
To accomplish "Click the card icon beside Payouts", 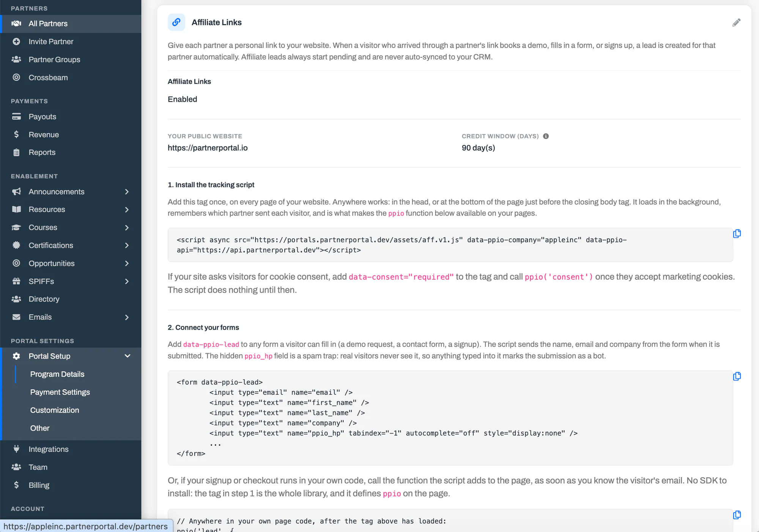I will tap(16, 116).
